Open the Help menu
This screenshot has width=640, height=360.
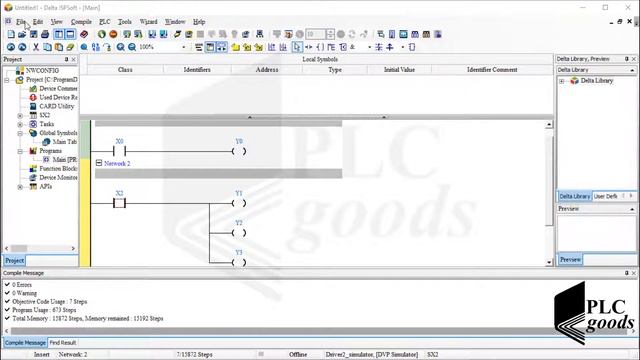[x=199, y=22]
